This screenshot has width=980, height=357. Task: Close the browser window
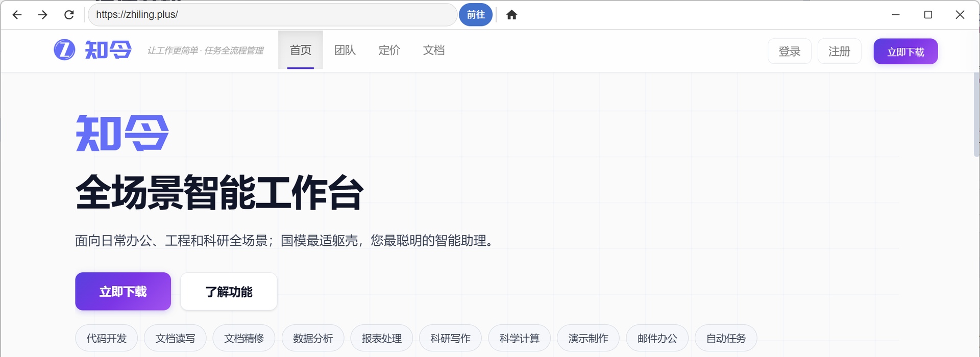tap(960, 15)
